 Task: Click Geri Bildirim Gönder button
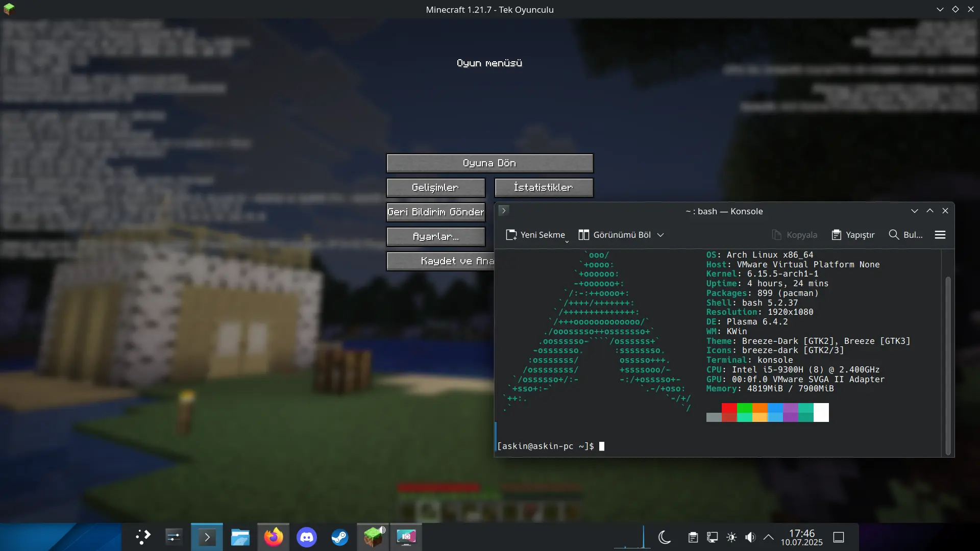click(435, 212)
